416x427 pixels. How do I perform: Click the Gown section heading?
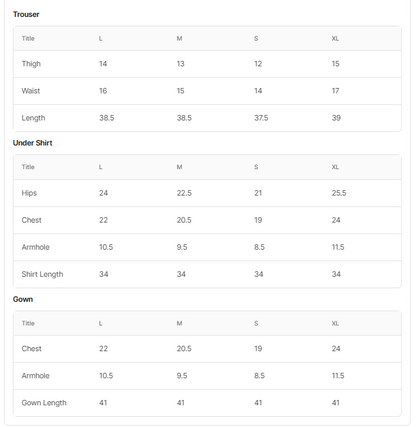tap(23, 299)
